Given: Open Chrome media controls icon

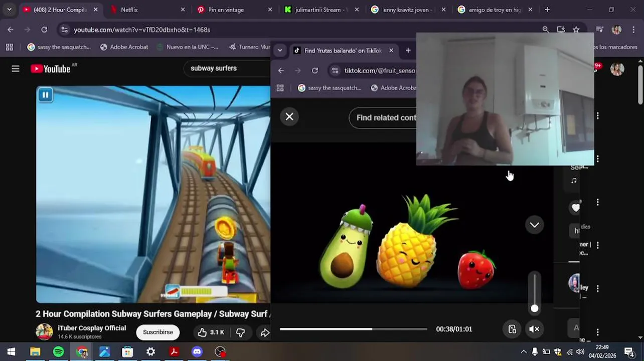Looking at the screenshot, I should (600, 30).
